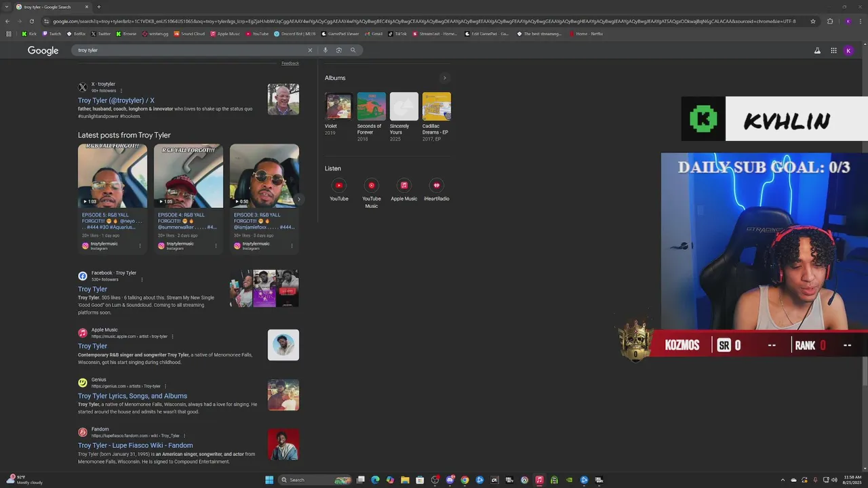The image size is (868, 488).
Task: Start voice search with microphone icon
Action: point(325,50)
